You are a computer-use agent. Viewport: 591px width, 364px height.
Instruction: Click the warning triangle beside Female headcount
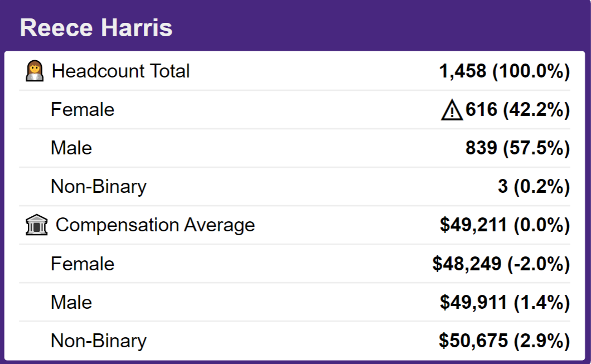[x=452, y=110]
